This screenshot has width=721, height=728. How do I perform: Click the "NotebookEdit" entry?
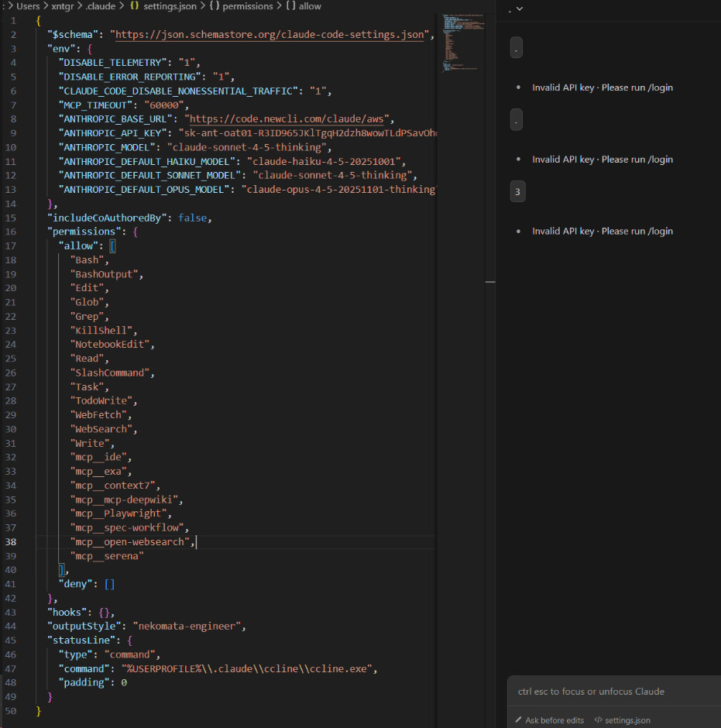click(x=109, y=345)
